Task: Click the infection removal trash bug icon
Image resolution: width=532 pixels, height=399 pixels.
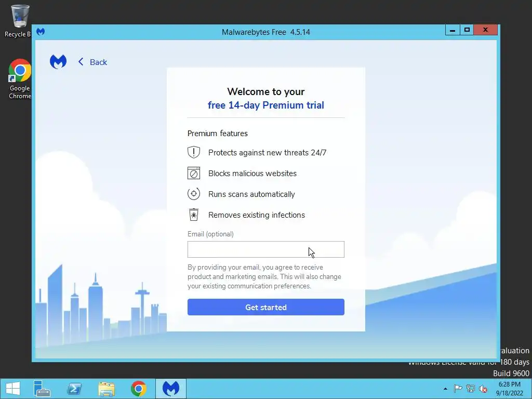Action: tap(194, 215)
